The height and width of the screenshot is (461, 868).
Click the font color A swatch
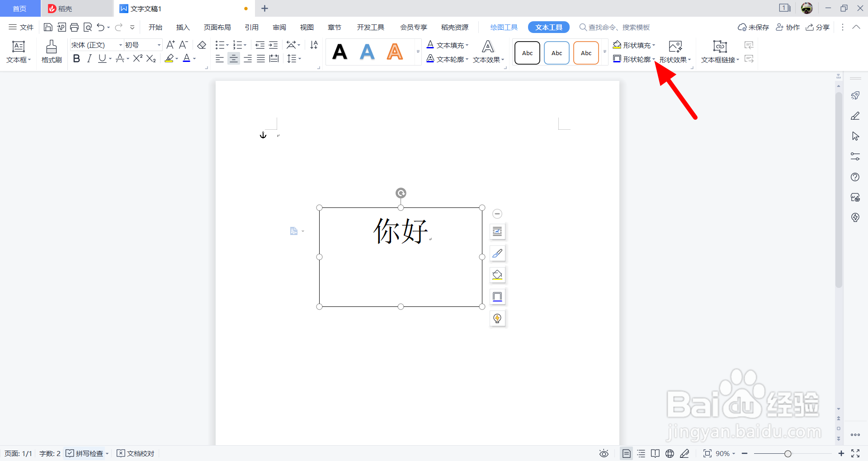pos(186,58)
